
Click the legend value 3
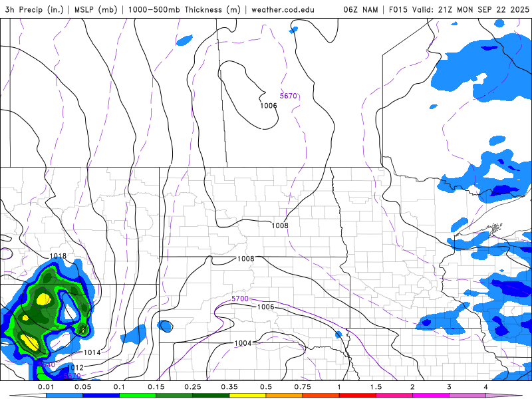(x=450, y=387)
